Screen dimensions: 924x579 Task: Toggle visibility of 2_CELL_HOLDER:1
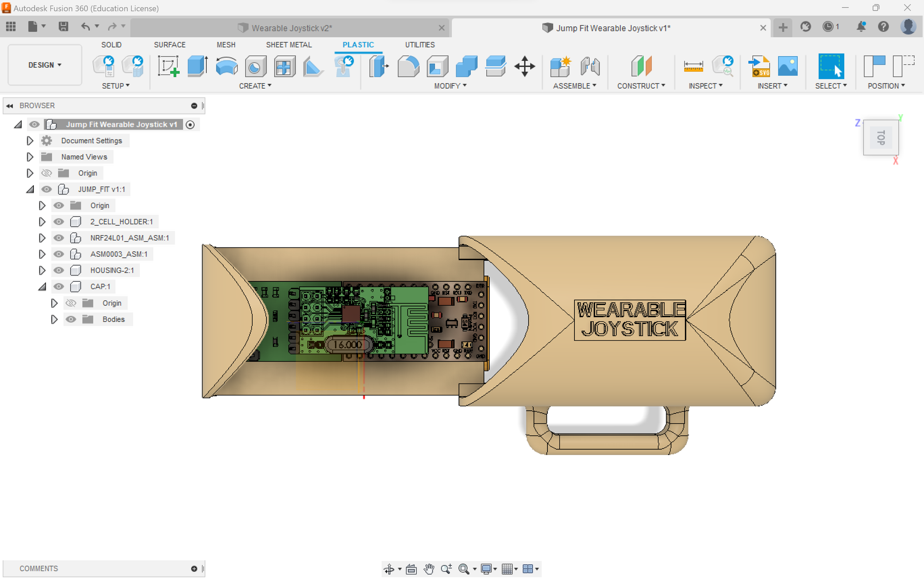pos(59,222)
